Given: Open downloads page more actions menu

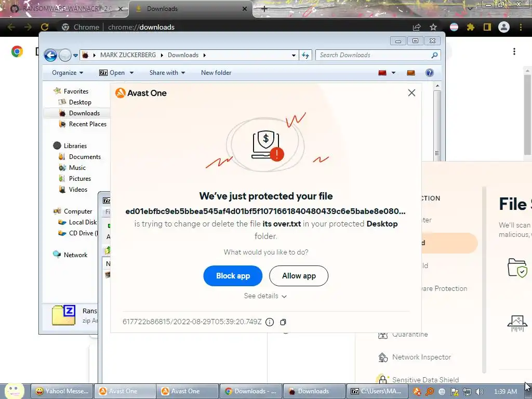Looking at the screenshot, I should [x=514, y=51].
